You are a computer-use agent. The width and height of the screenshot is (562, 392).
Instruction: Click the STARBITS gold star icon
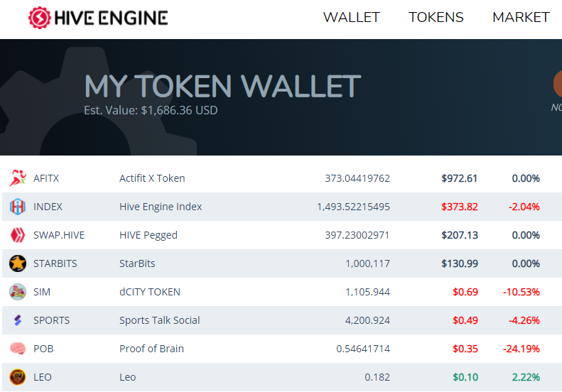tap(18, 263)
